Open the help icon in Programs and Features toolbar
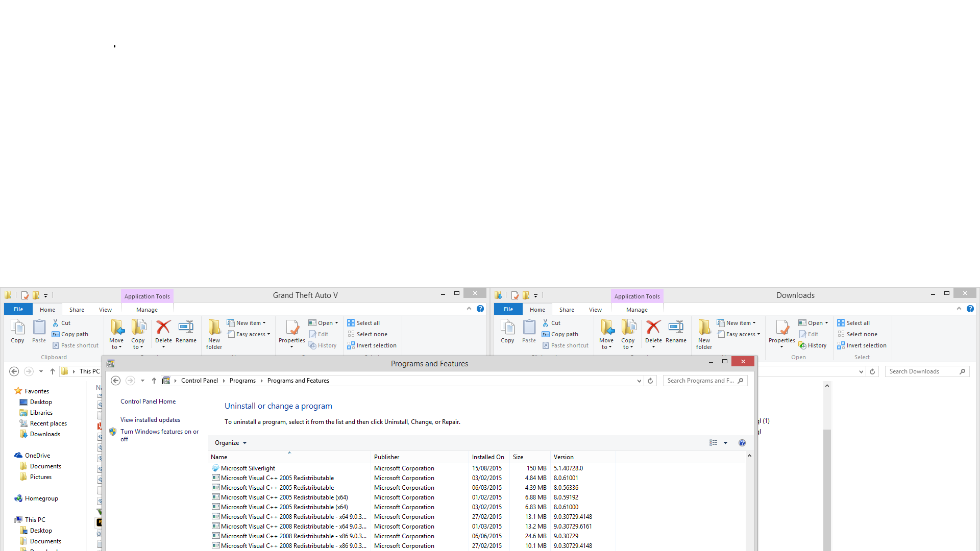Image resolution: width=980 pixels, height=551 pixels. click(x=742, y=443)
